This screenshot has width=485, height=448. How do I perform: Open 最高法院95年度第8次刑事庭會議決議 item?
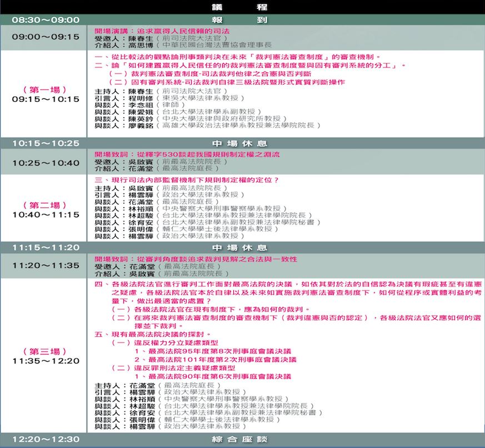point(213,351)
